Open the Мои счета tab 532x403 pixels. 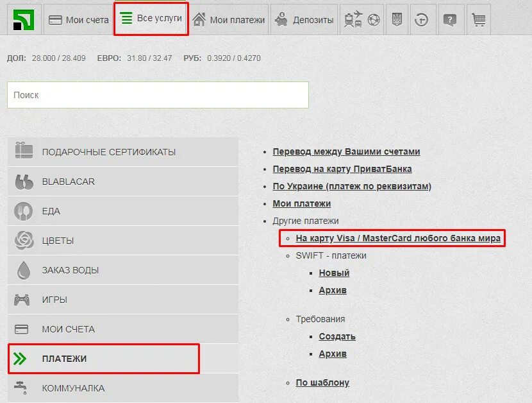pyautogui.click(x=78, y=20)
